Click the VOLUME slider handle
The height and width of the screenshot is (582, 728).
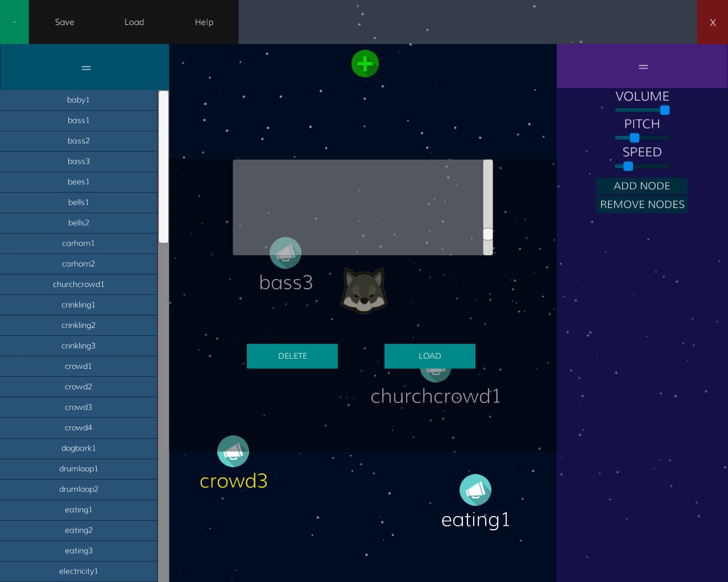(665, 110)
